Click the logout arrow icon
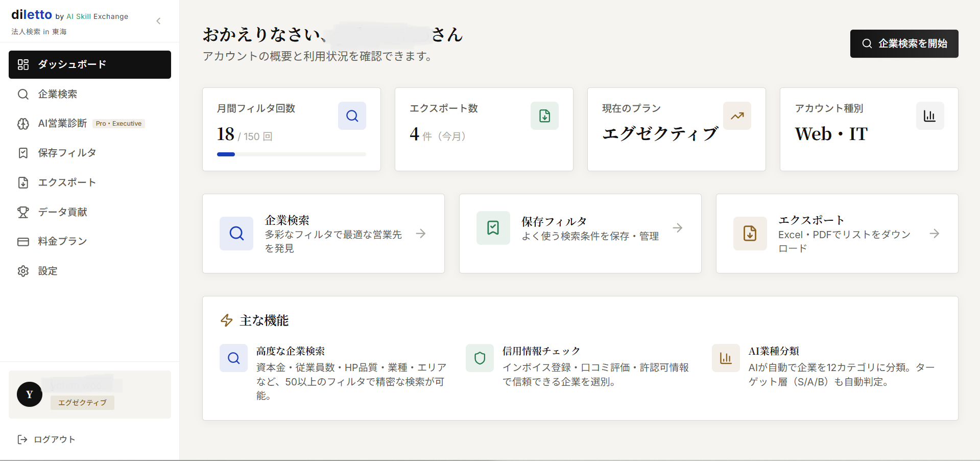The height and width of the screenshot is (461, 980). [x=22, y=440]
